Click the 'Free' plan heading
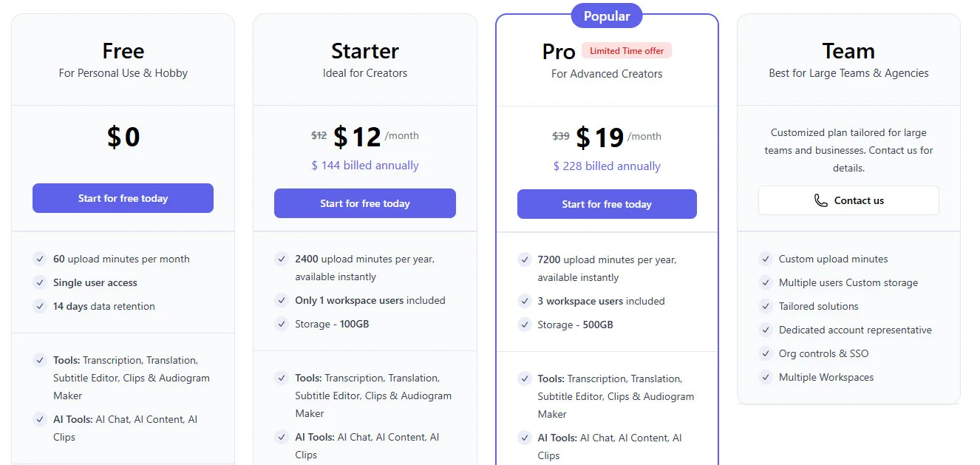980x465 pixels. click(123, 51)
